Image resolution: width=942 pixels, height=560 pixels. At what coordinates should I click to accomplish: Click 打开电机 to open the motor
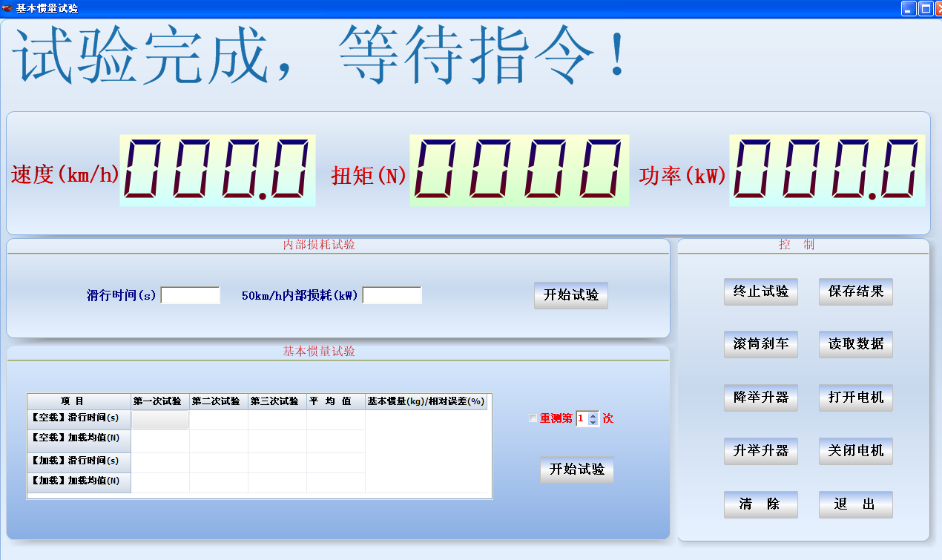[855, 398]
